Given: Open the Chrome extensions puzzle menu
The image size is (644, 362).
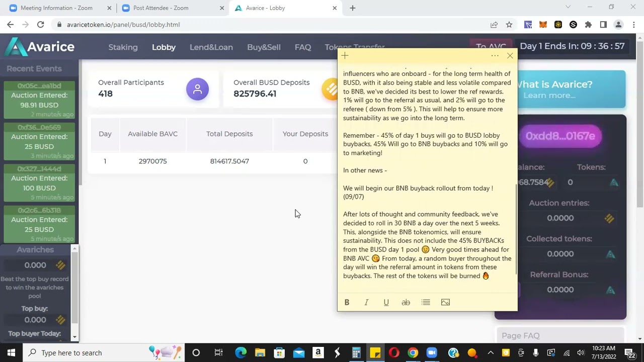Looking at the screenshot, I should (588, 25).
